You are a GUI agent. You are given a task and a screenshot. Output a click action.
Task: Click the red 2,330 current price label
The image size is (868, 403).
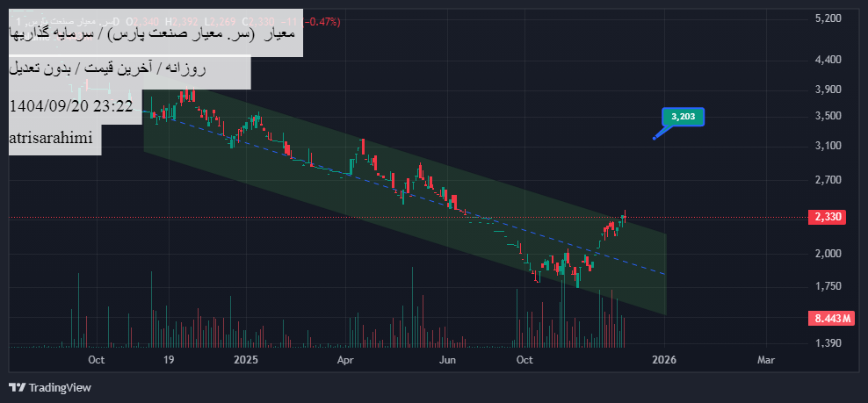827,217
